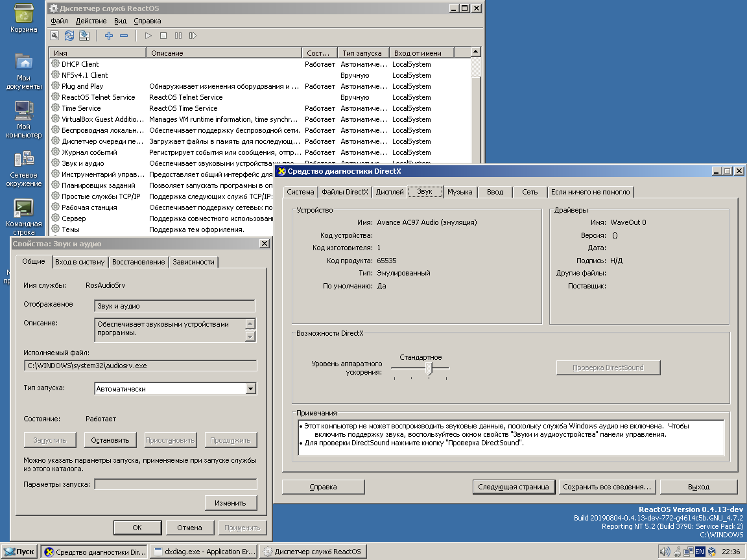Click Следующая страница button
This screenshot has height=560, width=747.
[x=514, y=487]
